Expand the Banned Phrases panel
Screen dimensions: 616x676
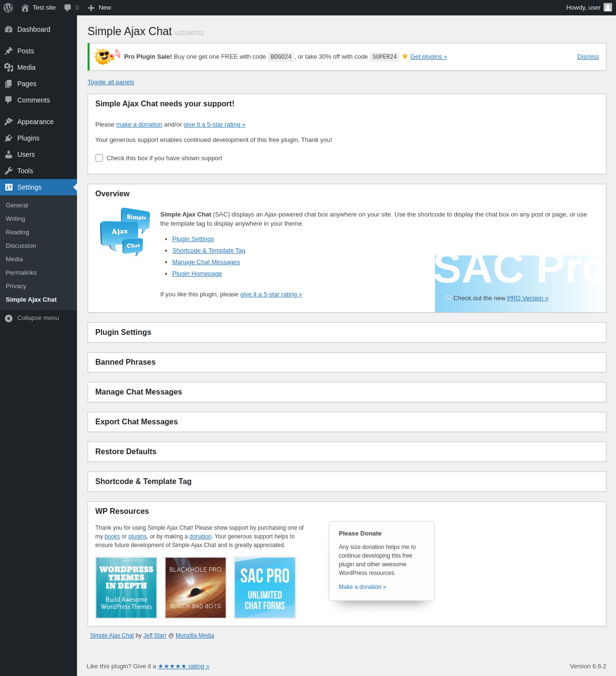click(x=346, y=362)
